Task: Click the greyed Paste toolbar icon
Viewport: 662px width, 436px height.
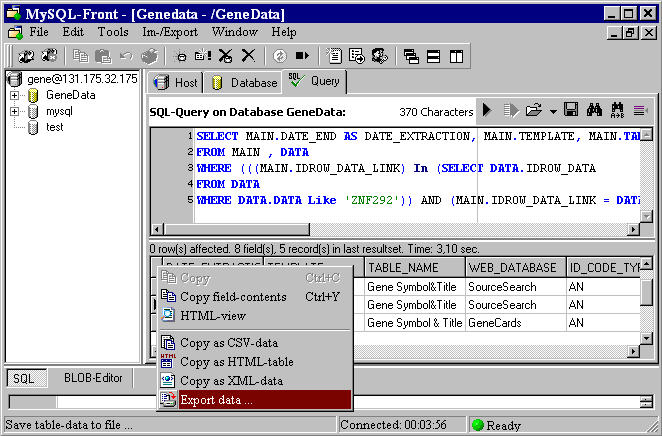Action: click(103, 56)
